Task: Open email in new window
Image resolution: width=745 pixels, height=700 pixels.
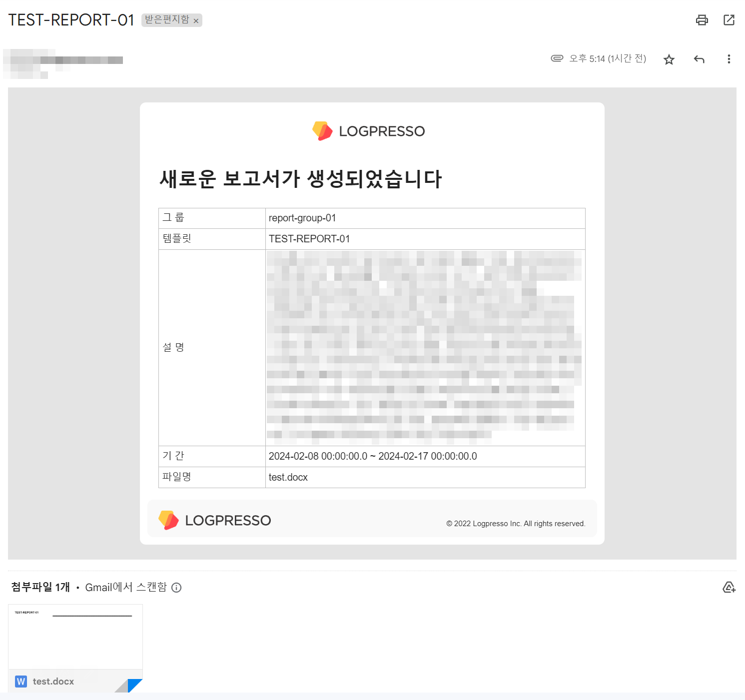Action: tap(729, 20)
